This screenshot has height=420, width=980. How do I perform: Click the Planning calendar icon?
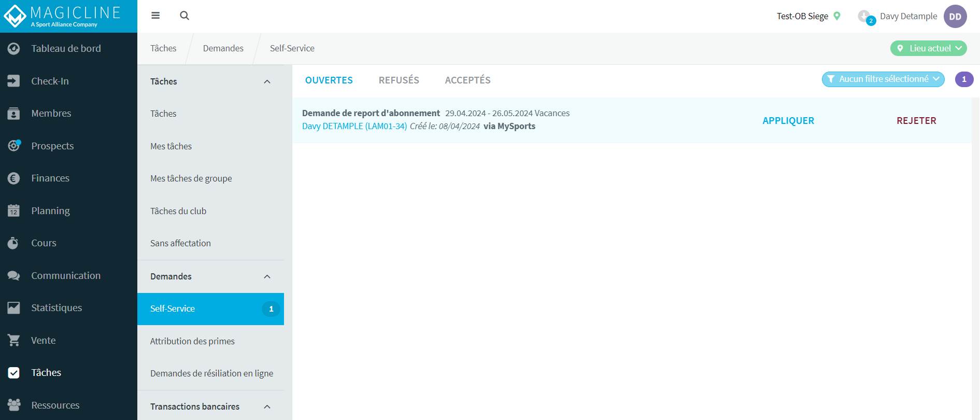pos(14,211)
